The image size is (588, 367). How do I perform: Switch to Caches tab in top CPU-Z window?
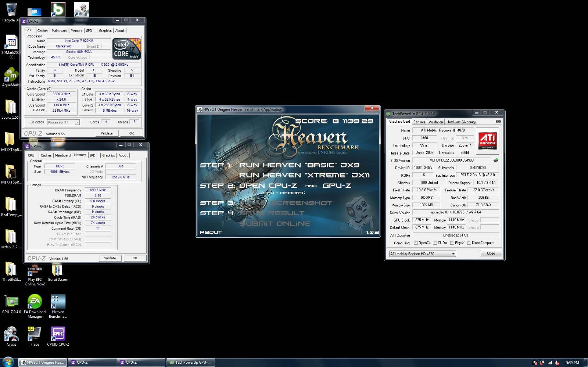43,30
